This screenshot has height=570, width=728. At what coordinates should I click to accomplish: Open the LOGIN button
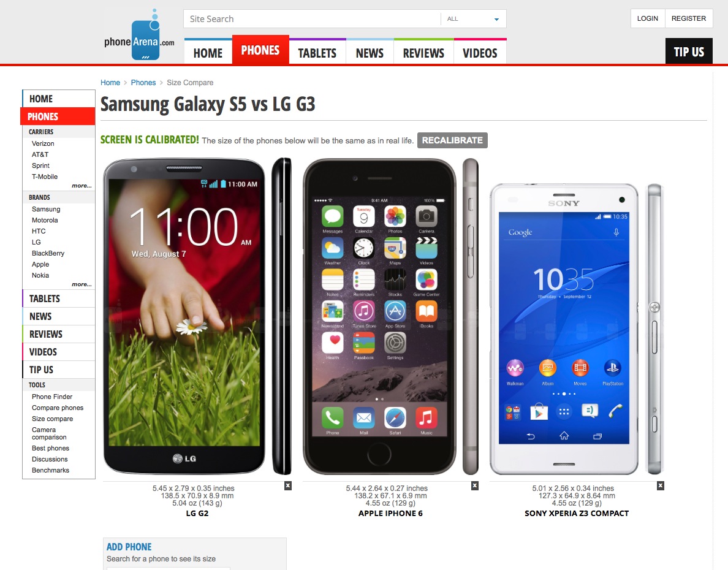pos(647,18)
